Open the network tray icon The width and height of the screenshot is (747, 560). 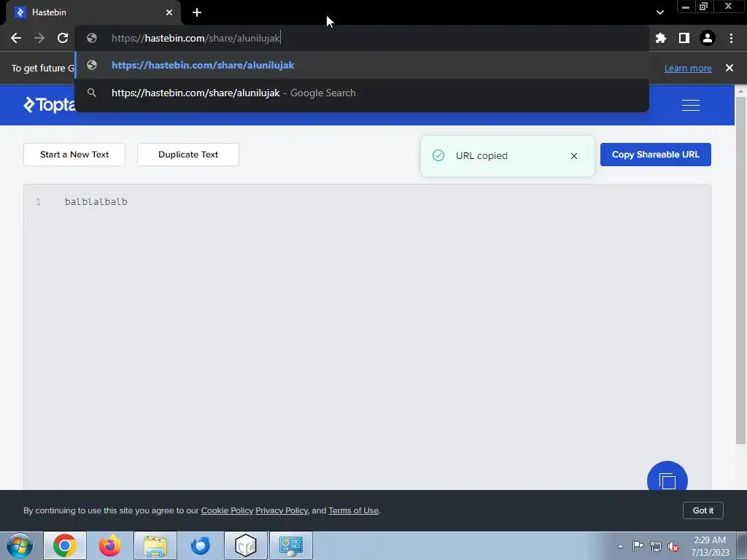[x=656, y=546]
